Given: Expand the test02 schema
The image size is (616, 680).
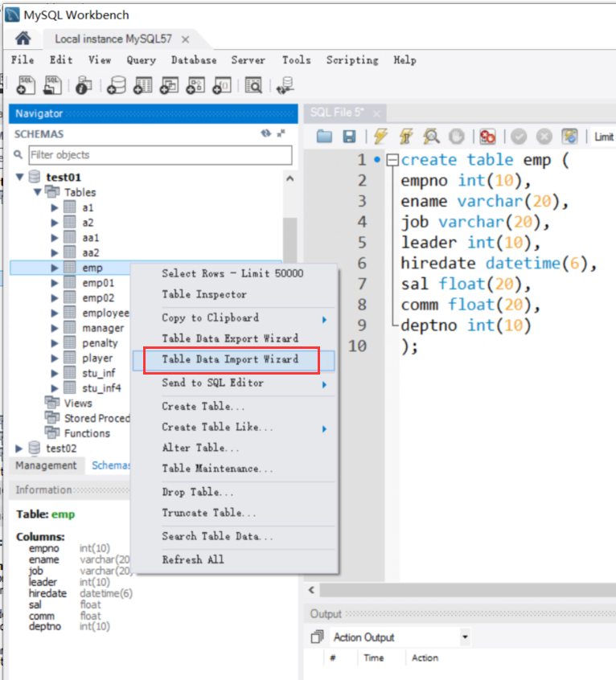Looking at the screenshot, I should pyautogui.click(x=19, y=449).
